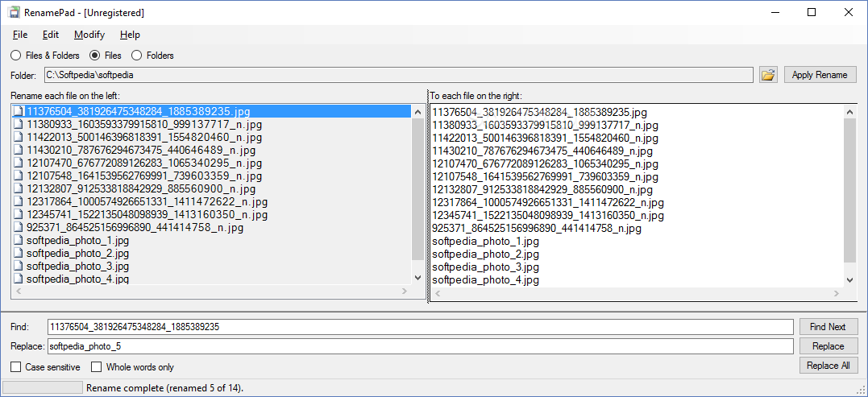
Task: Click the browse folder icon
Action: 768,75
